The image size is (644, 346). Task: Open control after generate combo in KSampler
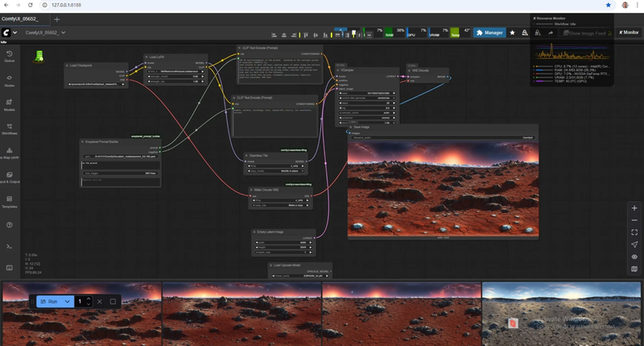tap(367, 98)
